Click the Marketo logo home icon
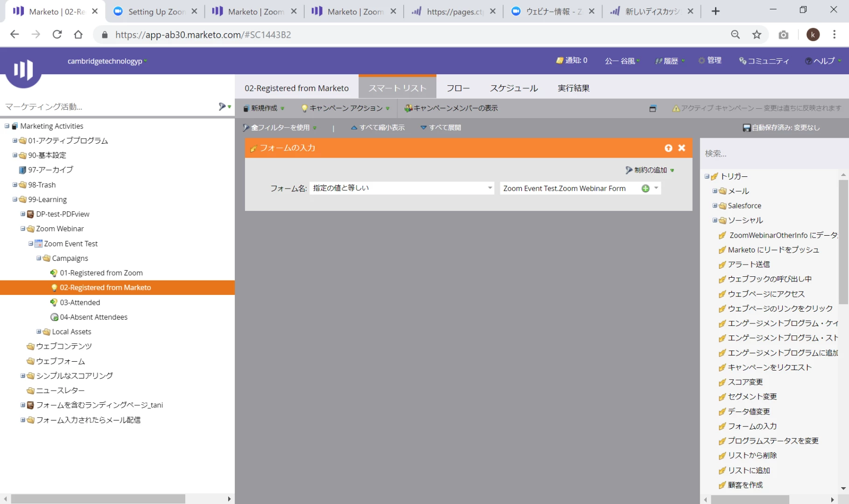849x504 pixels. (23, 70)
